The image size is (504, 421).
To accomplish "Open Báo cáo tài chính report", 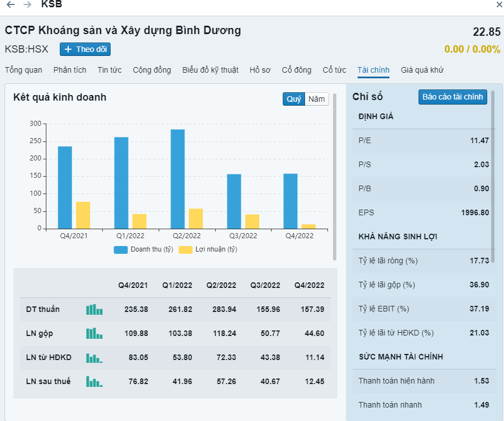I will pyautogui.click(x=453, y=97).
